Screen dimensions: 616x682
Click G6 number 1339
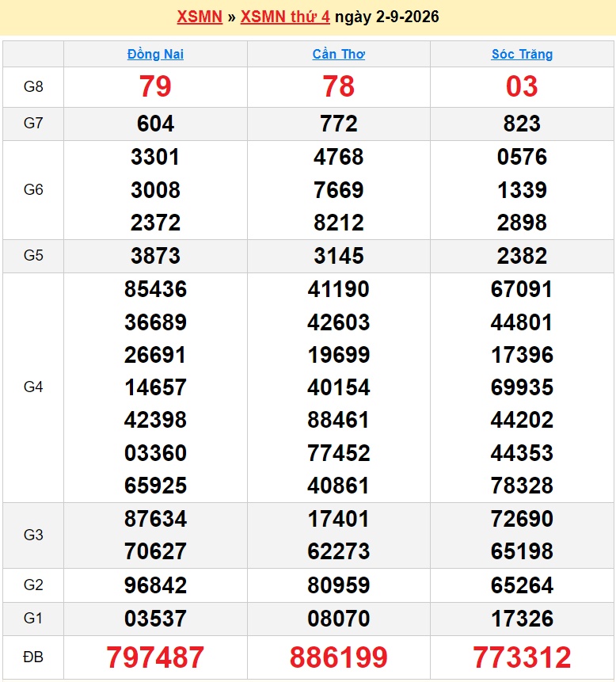coord(522,190)
